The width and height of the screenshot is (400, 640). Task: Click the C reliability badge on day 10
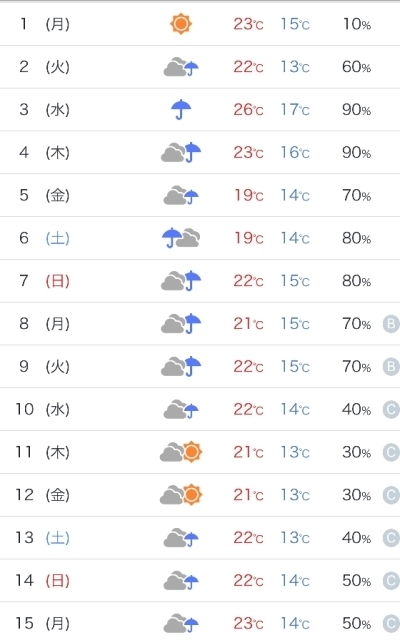[x=391, y=409]
